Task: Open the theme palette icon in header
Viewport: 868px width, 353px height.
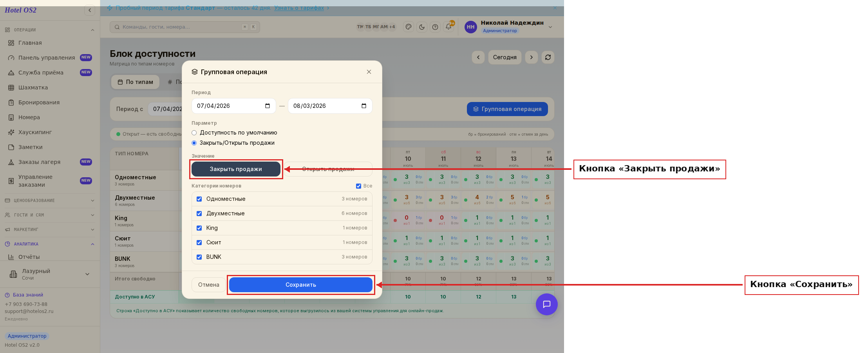Action: [x=409, y=27]
